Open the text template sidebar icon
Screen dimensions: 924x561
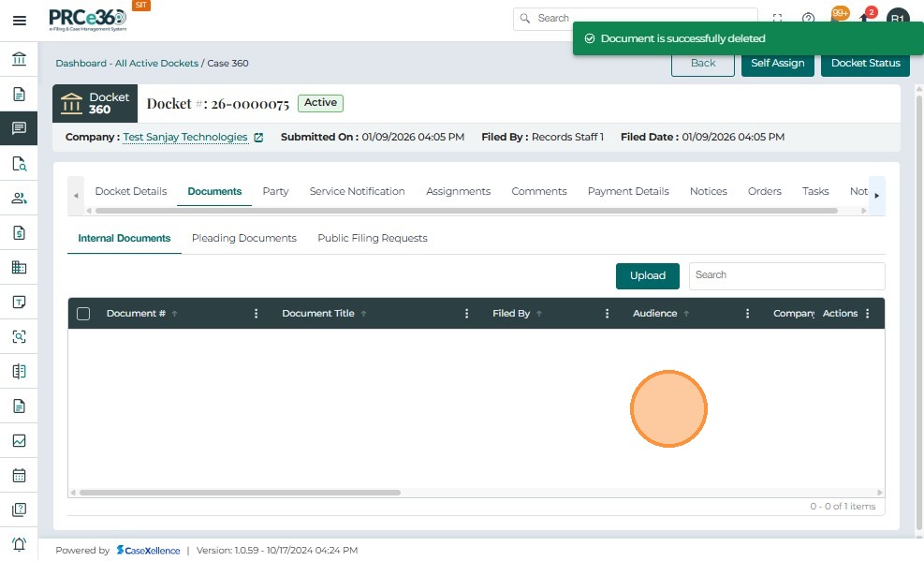pos(19,303)
